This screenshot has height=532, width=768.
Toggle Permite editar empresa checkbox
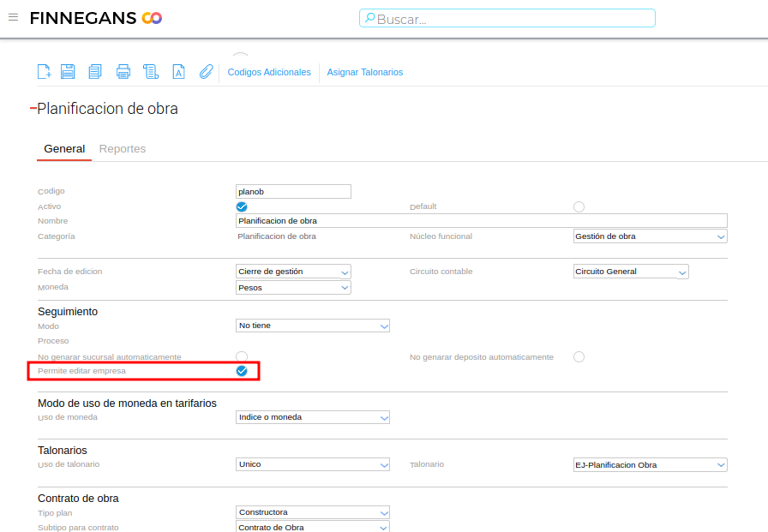[x=242, y=371]
